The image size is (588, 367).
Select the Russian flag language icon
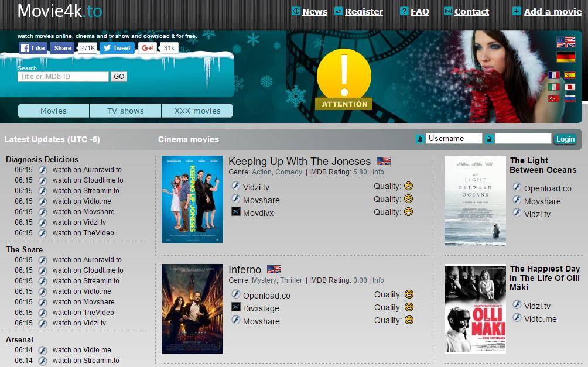tap(570, 98)
